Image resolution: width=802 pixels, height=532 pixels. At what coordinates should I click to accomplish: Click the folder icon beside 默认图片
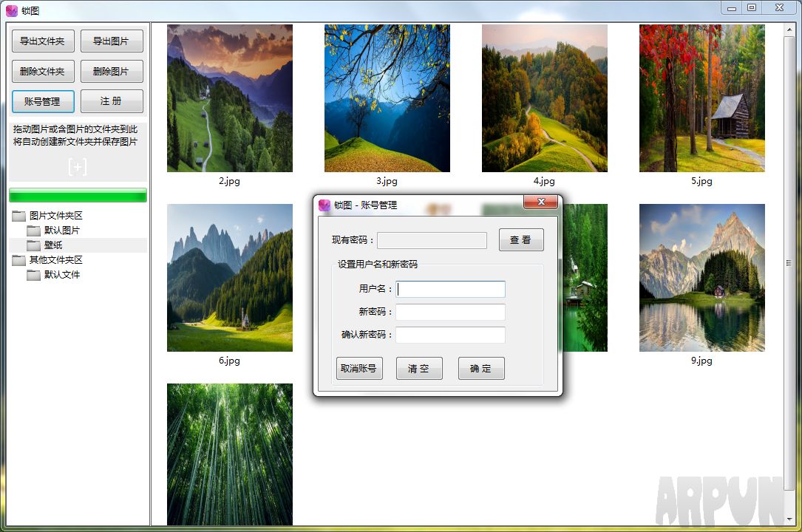34,230
